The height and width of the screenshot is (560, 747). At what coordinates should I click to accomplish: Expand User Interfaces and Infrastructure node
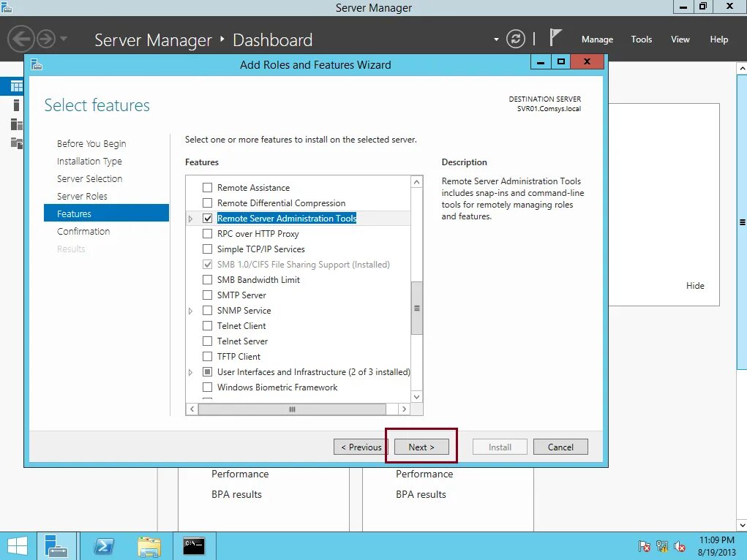tap(190, 372)
